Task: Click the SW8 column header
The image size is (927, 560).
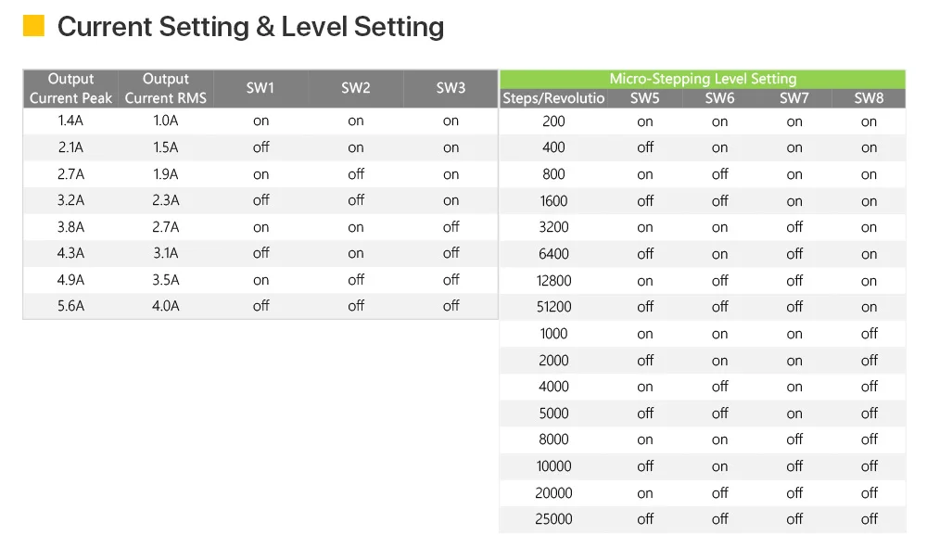Action: (x=869, y=98)
